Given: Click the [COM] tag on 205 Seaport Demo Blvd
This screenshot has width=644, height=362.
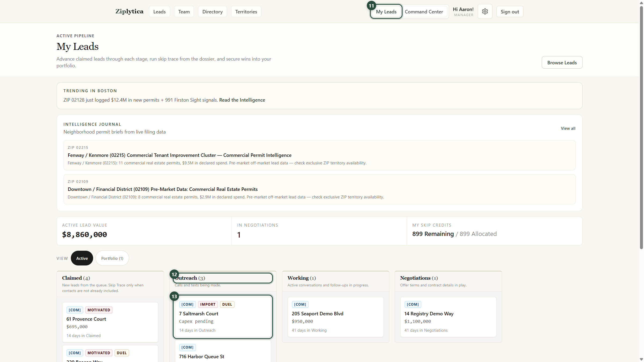Looking at the screenshot, I should (x=300, y=304).
